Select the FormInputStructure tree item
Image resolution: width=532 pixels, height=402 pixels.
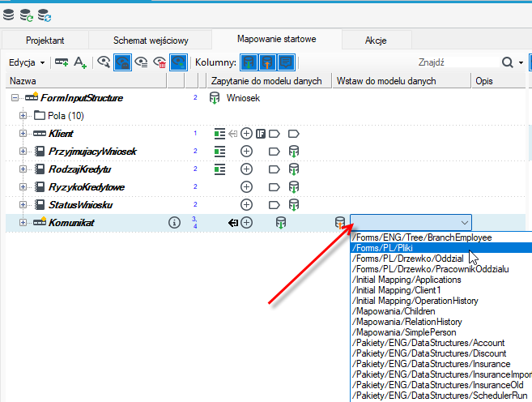pyautogui.click(x=82, y=98)
